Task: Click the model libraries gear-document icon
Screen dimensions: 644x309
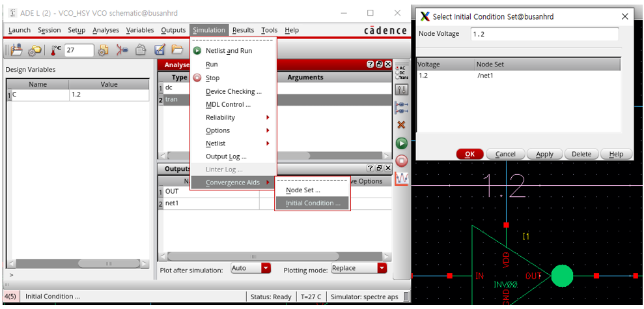Action: pyautogui.click(x=104, y=50)
